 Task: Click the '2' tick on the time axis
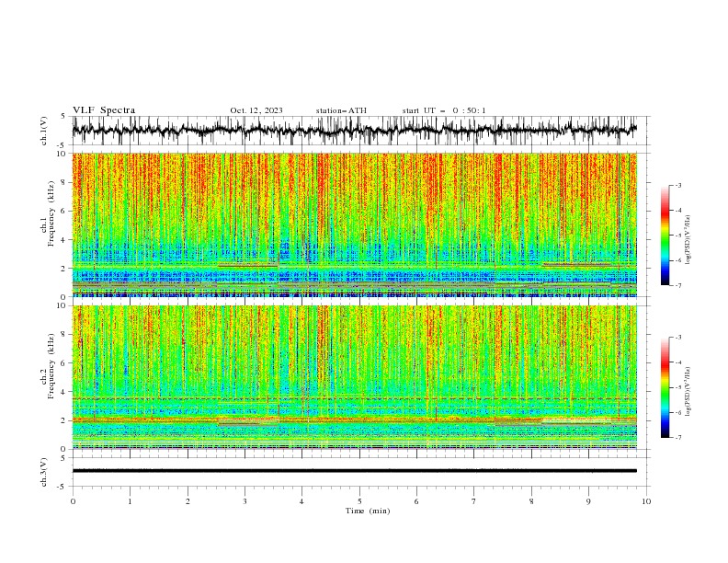(x=188, y=501)
